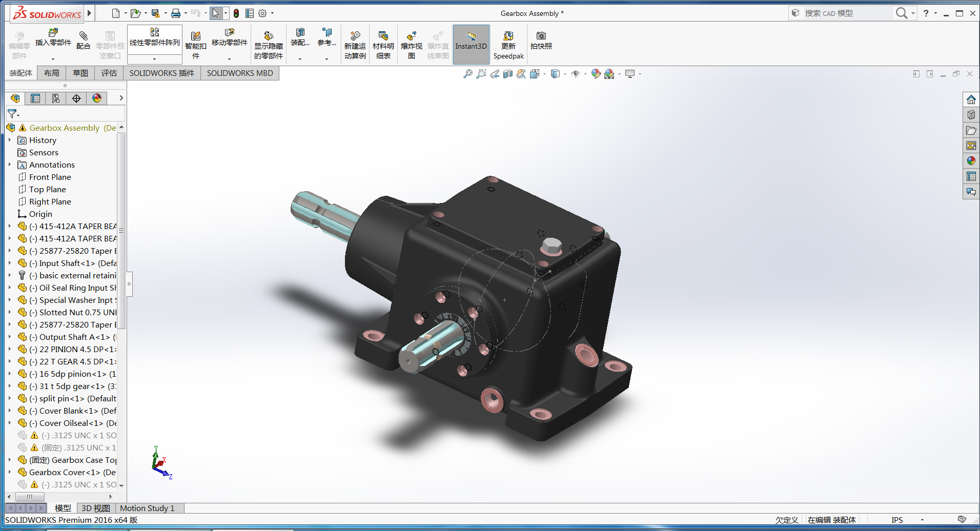Select the Mate tool (配合)
This screenshot has height=531, width=980.
pos(83,39)
